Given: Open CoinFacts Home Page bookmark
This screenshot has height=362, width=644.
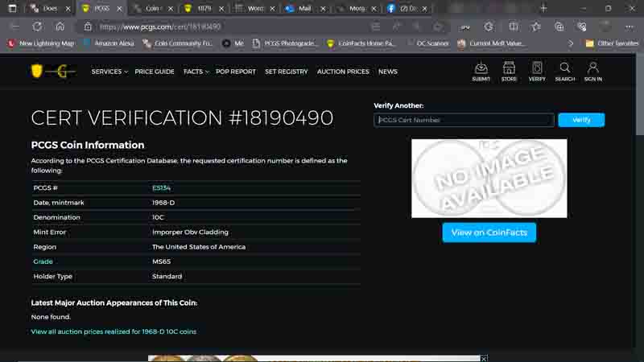Looking at the screenshot, I should click(360, 43).
